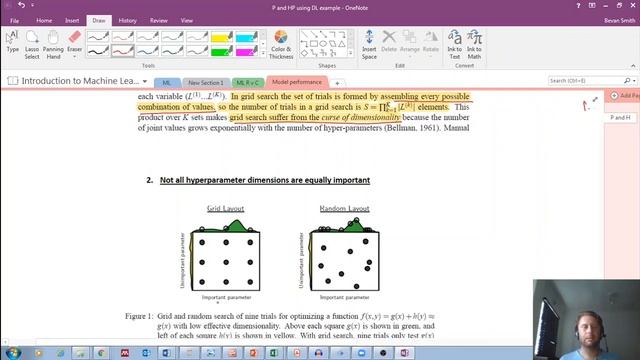Open the File menu
Screen dimensions: 640x360
coord(14,20)
